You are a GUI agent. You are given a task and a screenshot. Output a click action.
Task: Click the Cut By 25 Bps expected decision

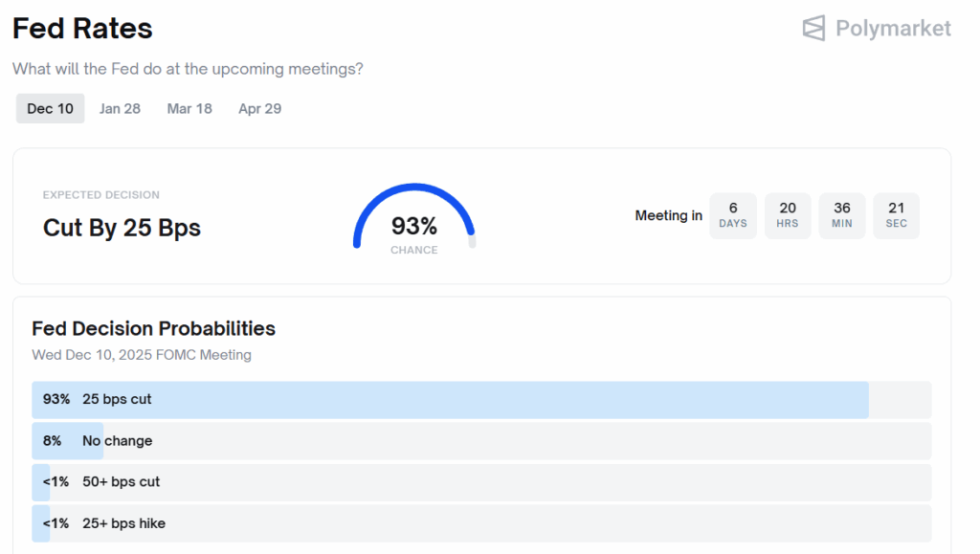click(122, 228)
